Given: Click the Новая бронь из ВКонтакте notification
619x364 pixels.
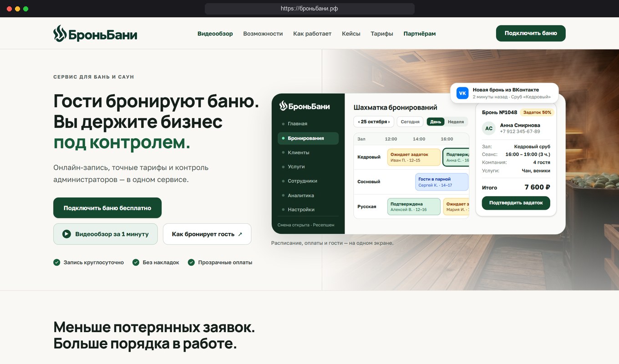Looking at the screenshot, I should pos(504,93).
